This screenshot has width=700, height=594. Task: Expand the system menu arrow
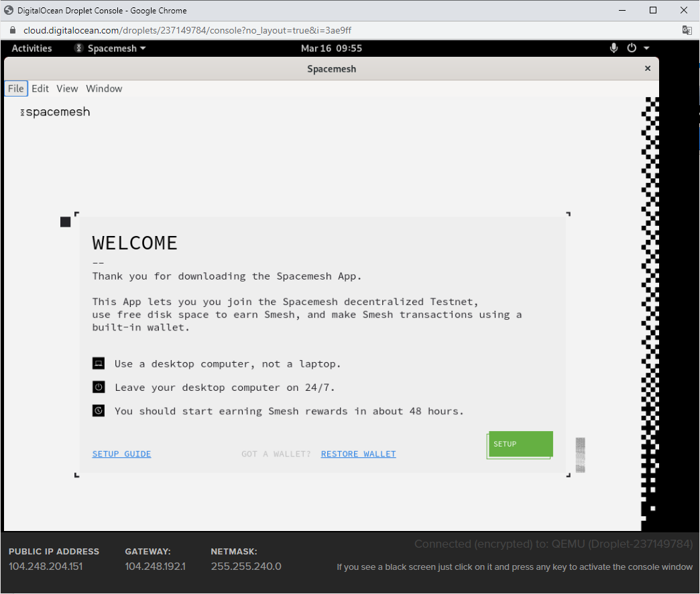(646, 48)
